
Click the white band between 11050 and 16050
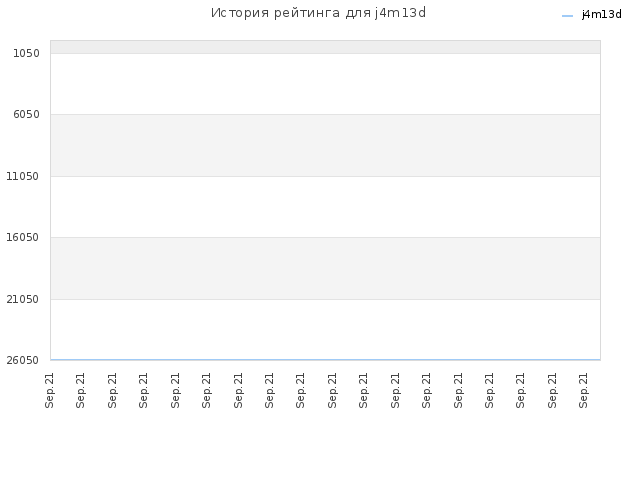pos(325,207)
